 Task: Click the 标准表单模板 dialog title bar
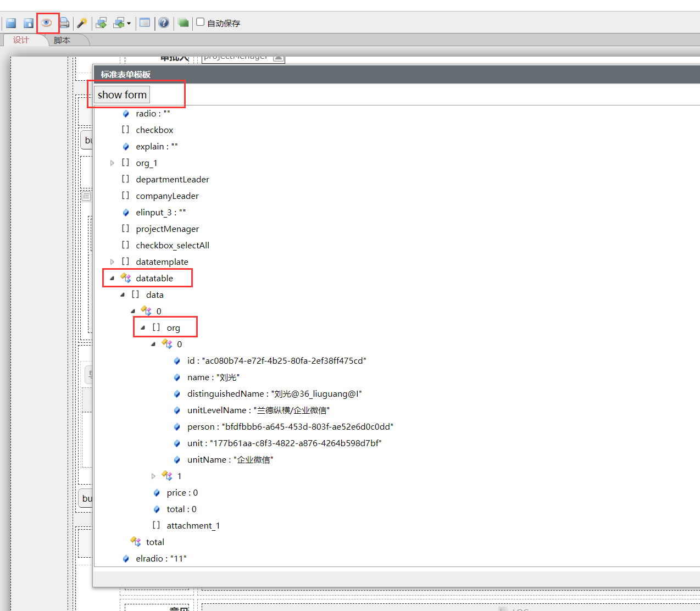[396, 74]
